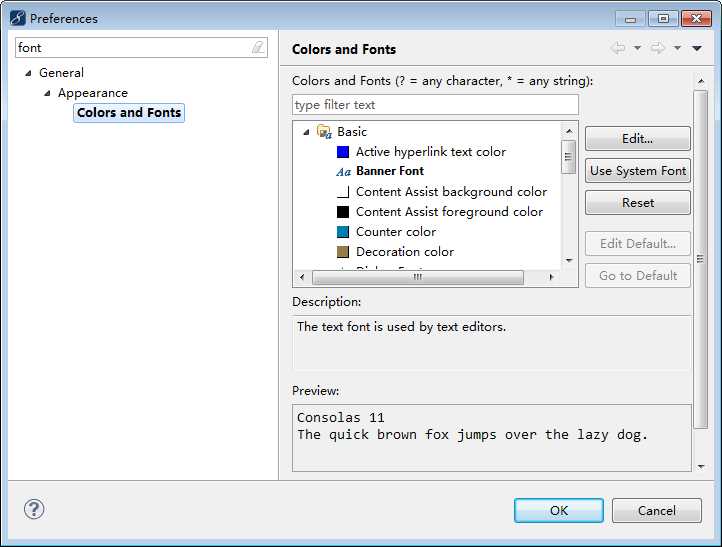Viewport: 722px width, 547px height.
Task: Open the page view menu dropdown arrow
Action: point(697,48)
